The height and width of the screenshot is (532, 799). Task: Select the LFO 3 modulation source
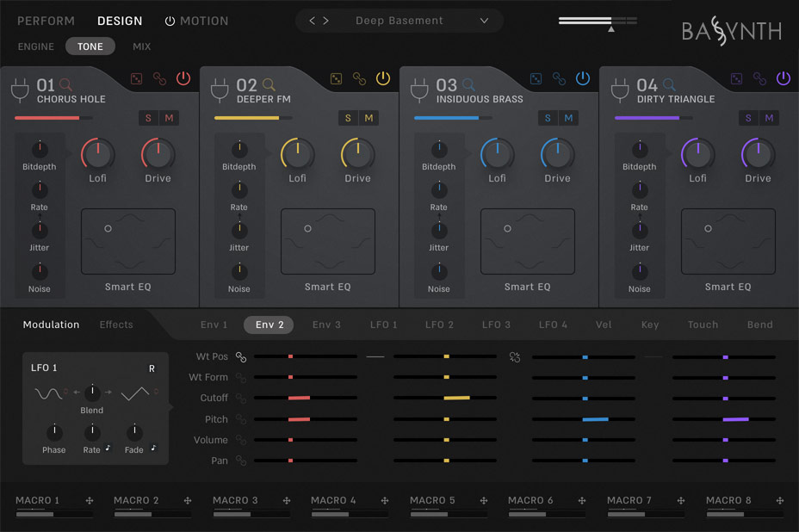pyautogui.click(x=496, y=325)
